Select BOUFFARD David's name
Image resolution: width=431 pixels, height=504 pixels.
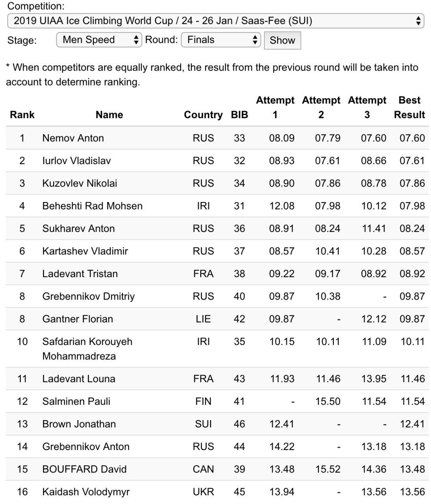[x=84, y=469]
